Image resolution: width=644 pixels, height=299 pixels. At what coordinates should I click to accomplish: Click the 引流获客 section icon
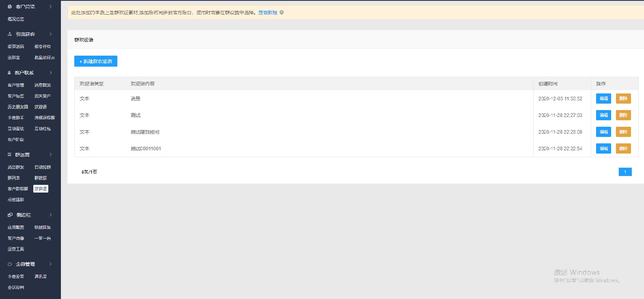tap(10, 34)
